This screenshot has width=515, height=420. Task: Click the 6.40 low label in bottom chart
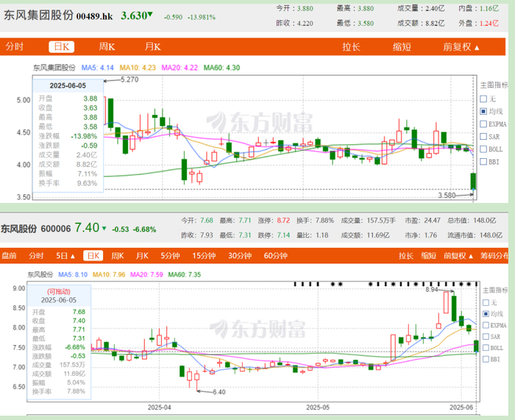click(219, 392)
